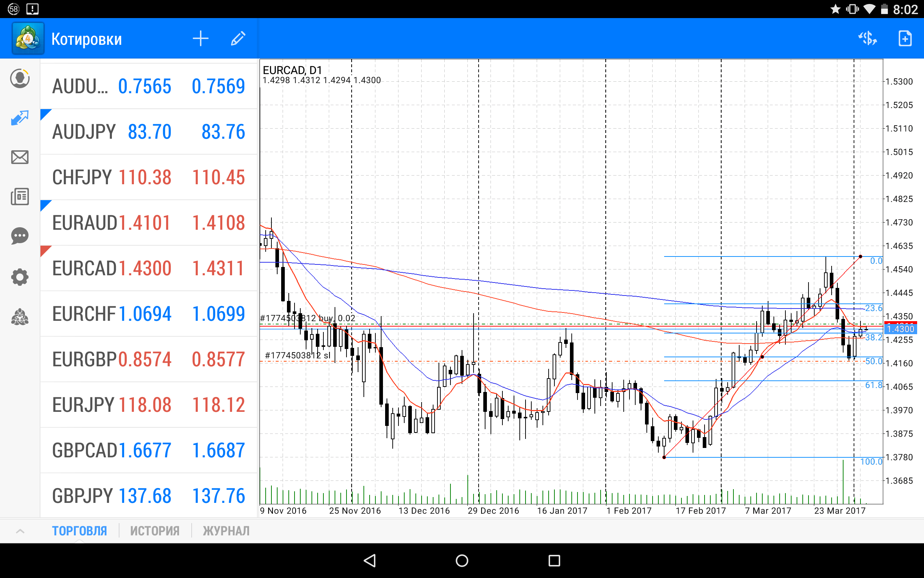Edit the quotes list with pencil icon
Viewport: 924px width, 578px height.
tap(238, 39)
